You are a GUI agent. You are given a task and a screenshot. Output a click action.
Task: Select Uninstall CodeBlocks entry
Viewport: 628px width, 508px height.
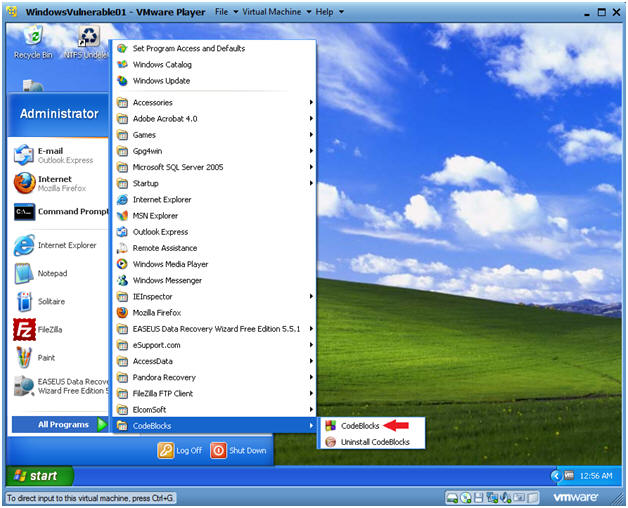click(375, 442)
